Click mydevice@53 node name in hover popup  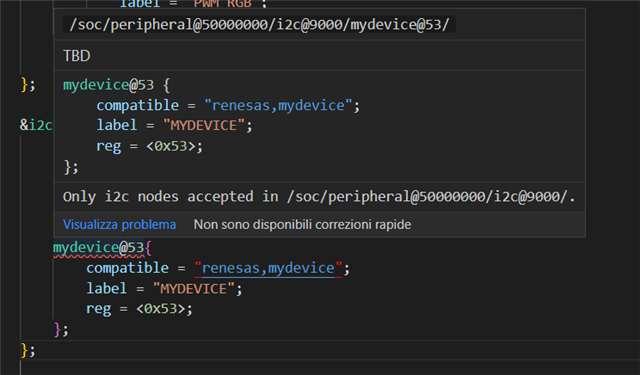click(108, 85)
